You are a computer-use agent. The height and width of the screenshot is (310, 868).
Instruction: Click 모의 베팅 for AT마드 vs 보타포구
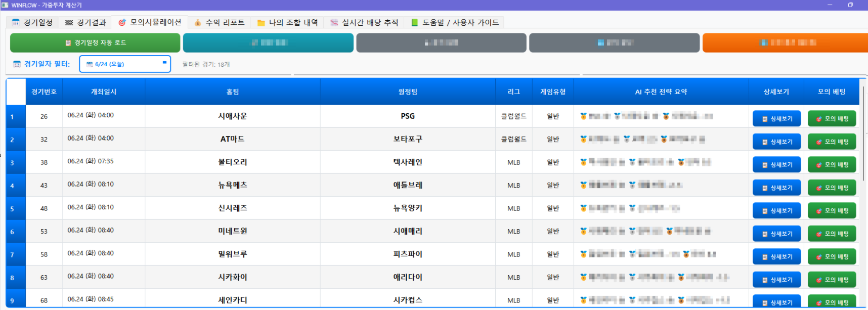tap(832, 142)
